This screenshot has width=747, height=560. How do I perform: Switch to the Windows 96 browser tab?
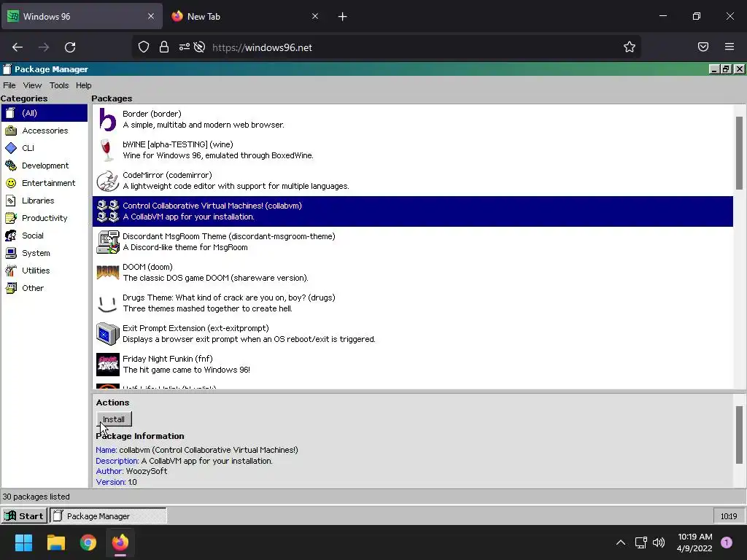click(82, 16)
